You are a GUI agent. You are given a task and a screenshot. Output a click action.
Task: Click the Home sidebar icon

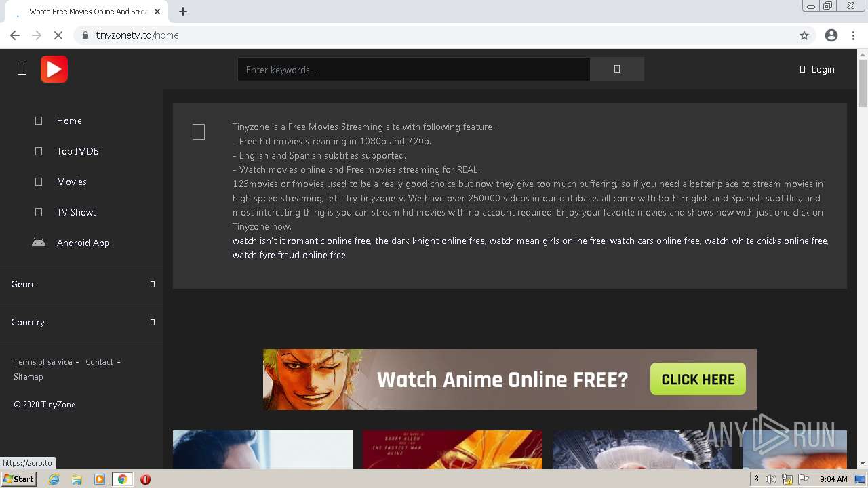click(39, 121)
